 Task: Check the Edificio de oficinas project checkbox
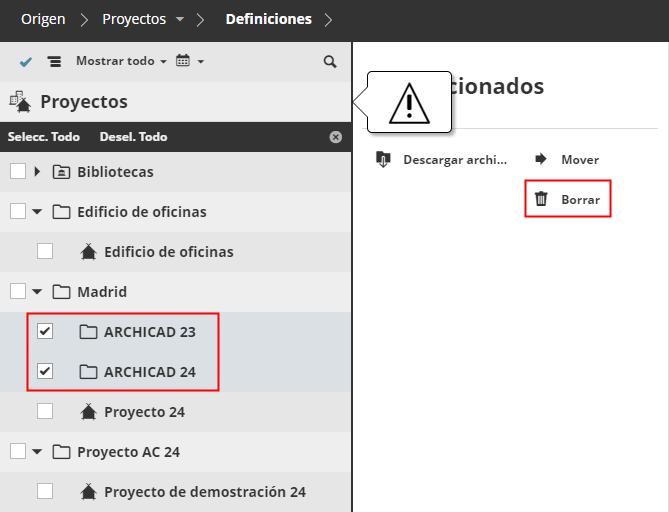tap(45, 251)
